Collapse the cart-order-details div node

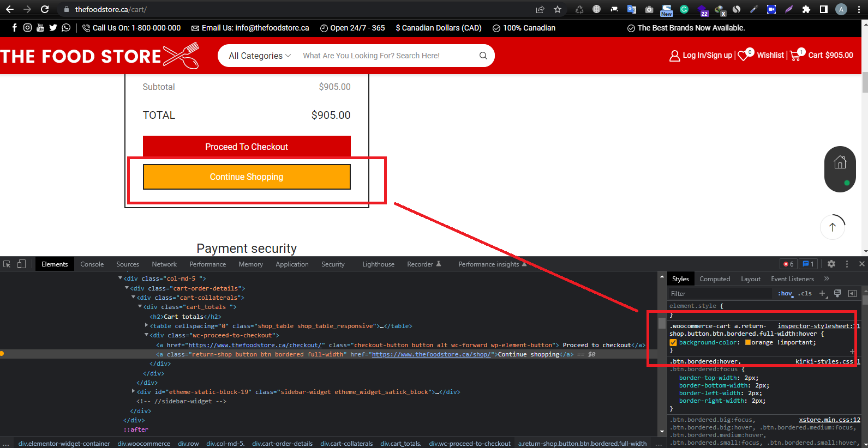pos(127,288)
